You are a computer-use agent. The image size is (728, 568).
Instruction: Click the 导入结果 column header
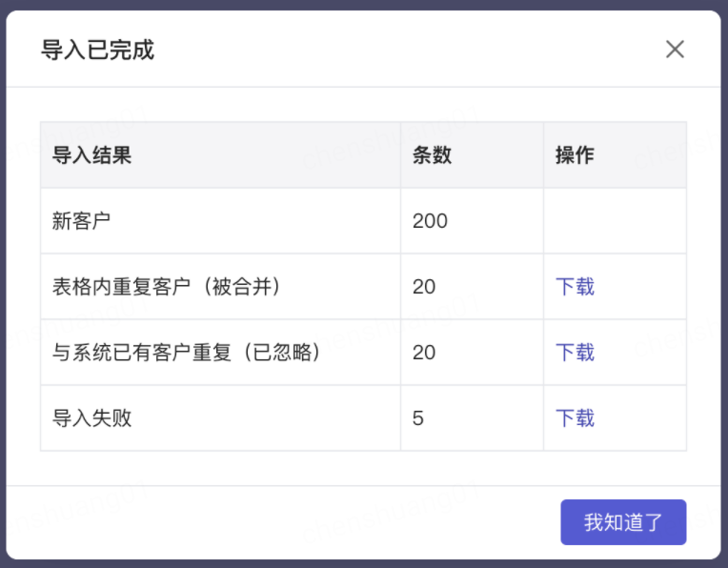(x=91, y=154)
